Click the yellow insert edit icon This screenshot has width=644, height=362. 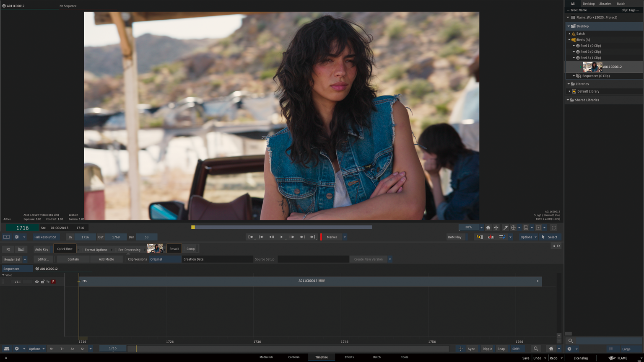pos(480,237)
